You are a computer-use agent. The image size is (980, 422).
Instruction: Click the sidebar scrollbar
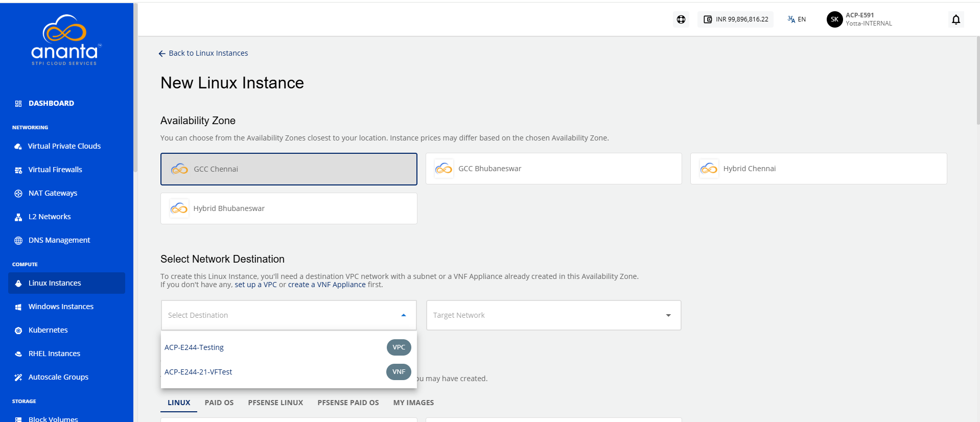tap(135, 88)
